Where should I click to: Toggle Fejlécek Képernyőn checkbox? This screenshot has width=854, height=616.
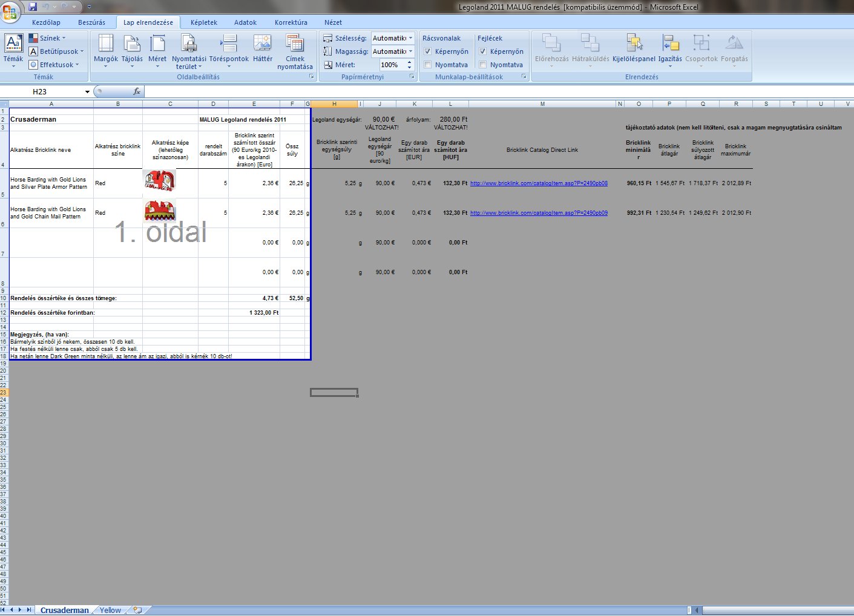tap(483, 51)
